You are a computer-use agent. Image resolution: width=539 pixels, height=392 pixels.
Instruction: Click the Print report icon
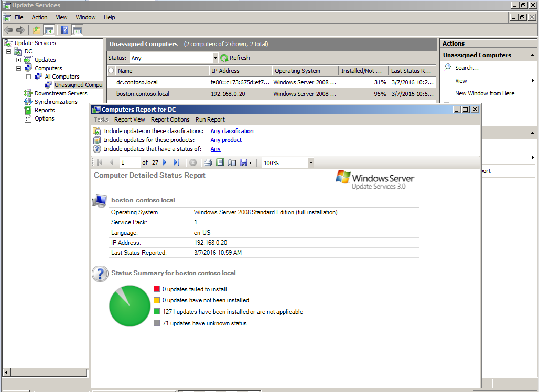208,162
